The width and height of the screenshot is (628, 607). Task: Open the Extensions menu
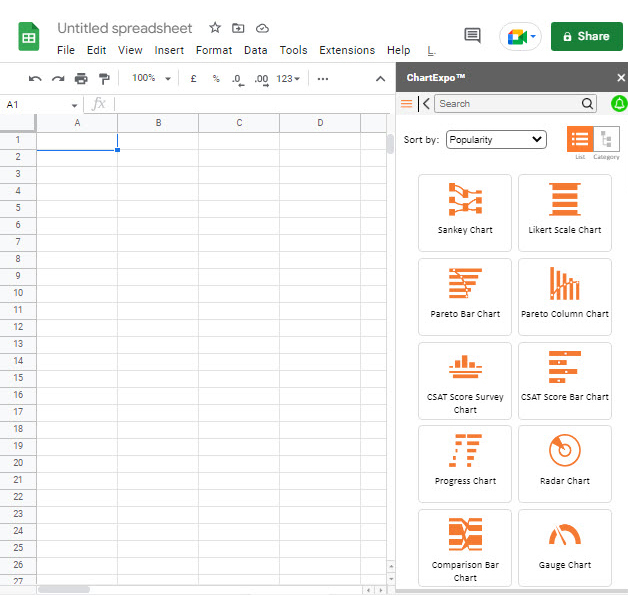tap(347, 50)
